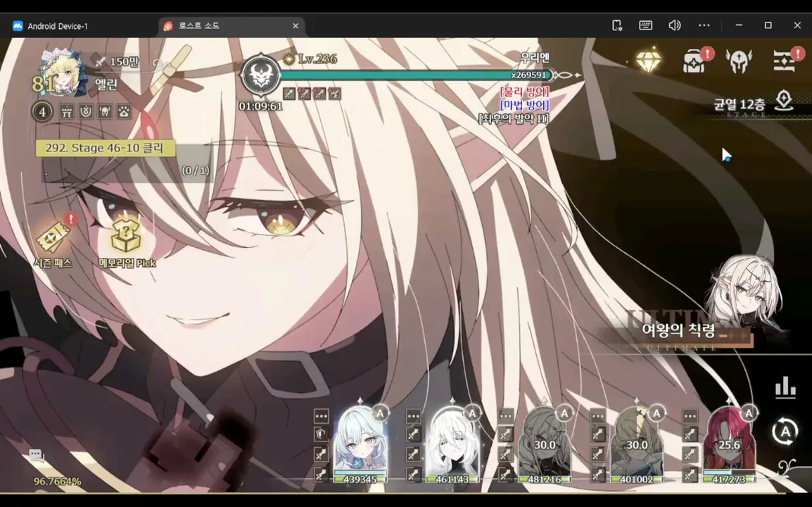The image size is (812, 507).
Task: Click the boss demon mask icon
Action: 260,75
